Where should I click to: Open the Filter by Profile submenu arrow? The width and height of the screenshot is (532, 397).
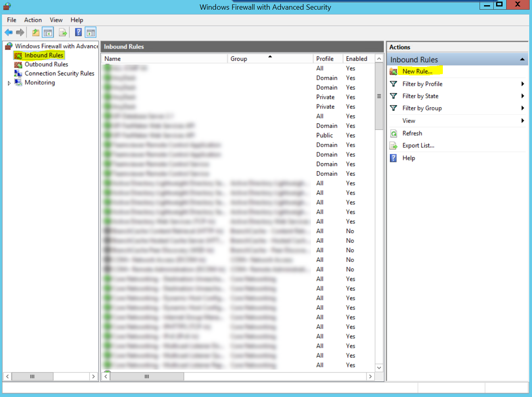(x=522, y=84)
